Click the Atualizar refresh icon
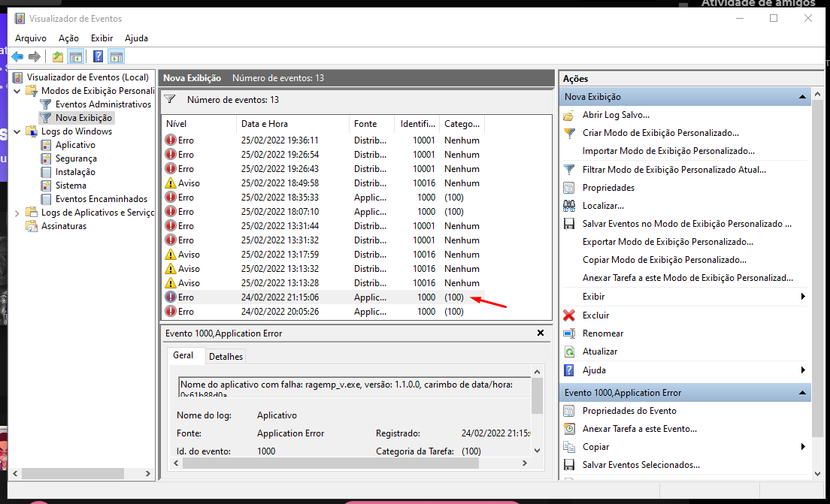 569,352
